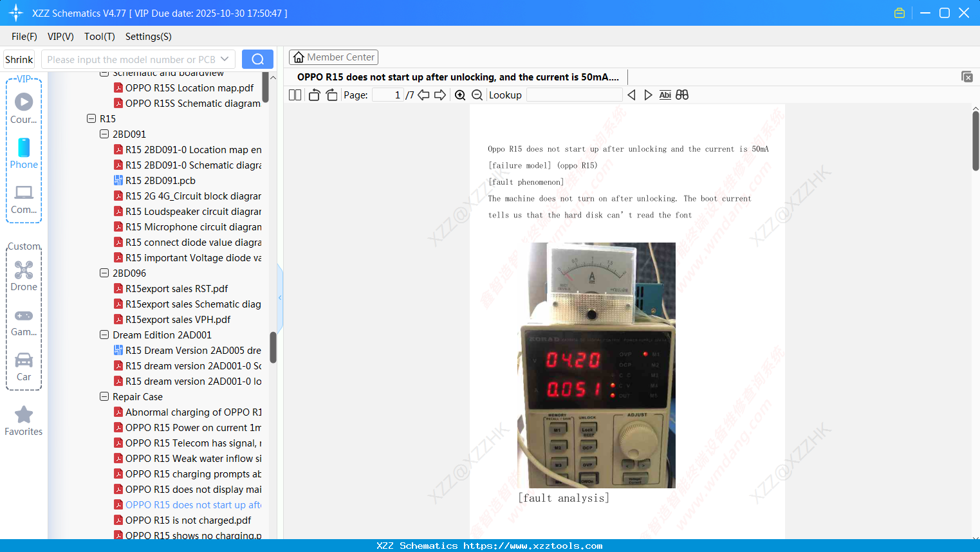Collapse the 2BD091 folder
This screenshot has height=552, width=980.
[104, 134]
